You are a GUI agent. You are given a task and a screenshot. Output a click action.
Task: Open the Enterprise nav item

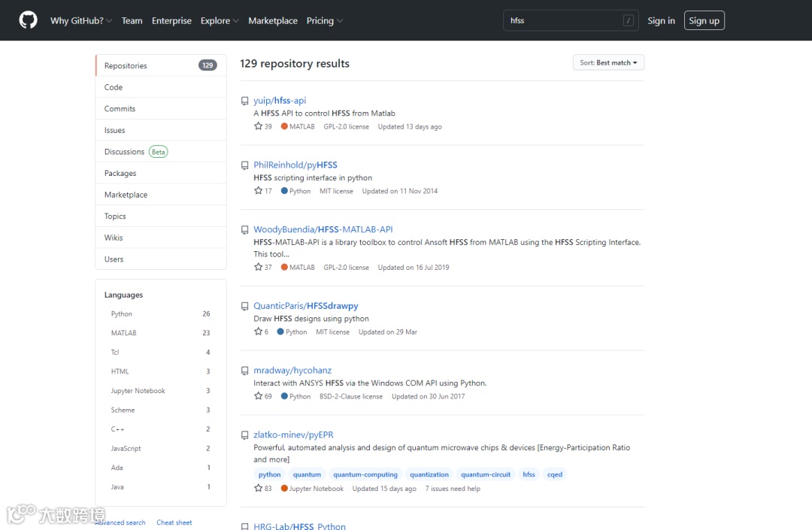tap(171, 21)
